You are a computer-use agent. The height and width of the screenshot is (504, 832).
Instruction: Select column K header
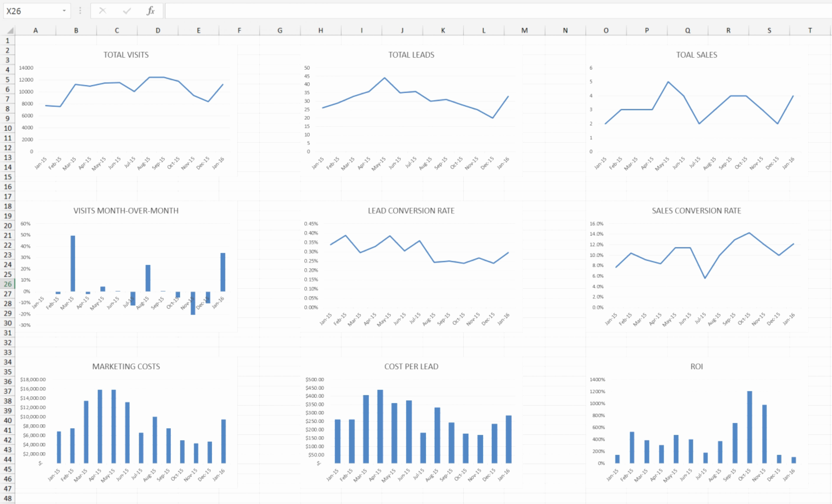(443, 30)
